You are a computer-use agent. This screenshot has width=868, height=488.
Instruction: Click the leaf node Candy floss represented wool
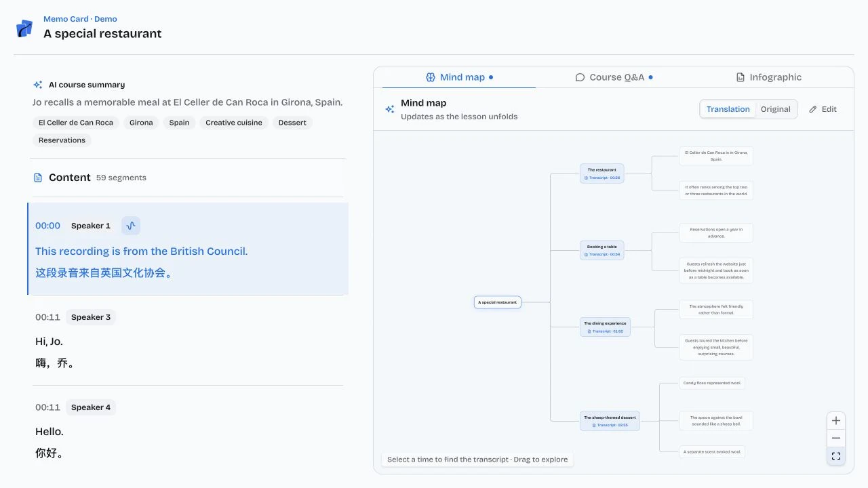click(x=712, y=383)
